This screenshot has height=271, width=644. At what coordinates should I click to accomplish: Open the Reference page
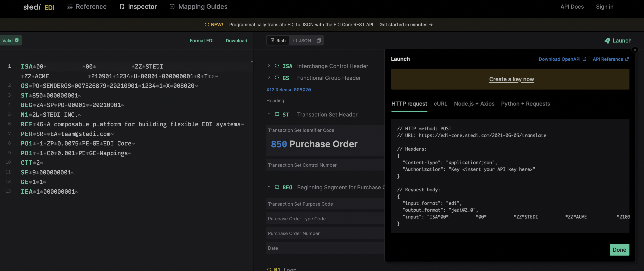click(x=87, y=7)
